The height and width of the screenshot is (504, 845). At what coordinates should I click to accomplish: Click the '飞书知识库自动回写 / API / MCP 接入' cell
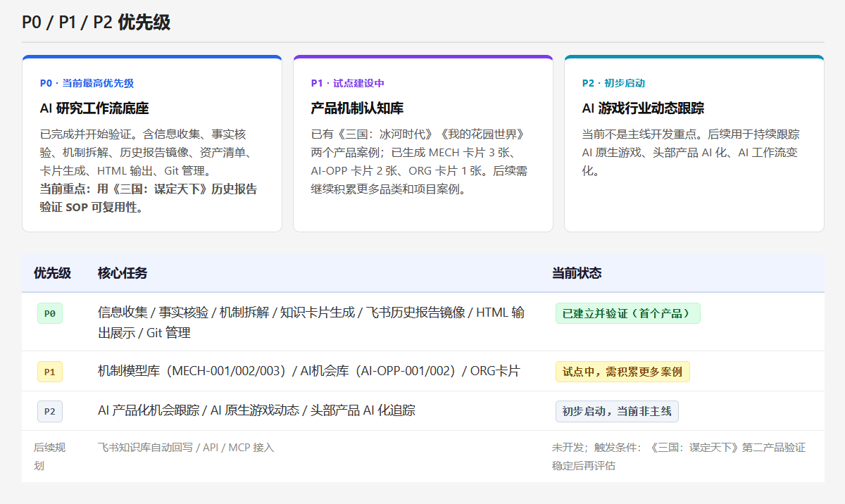pos(186,447)
